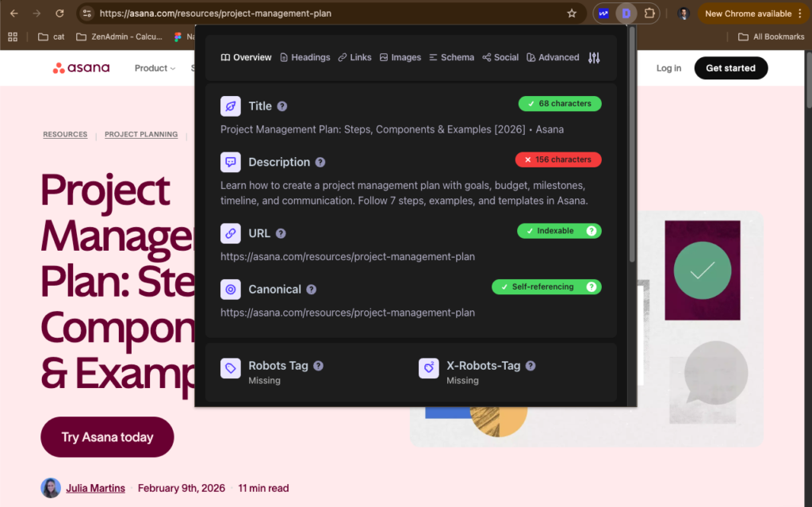Switch to the Images tab
The image size is (812, 507).
pos(400,57)
